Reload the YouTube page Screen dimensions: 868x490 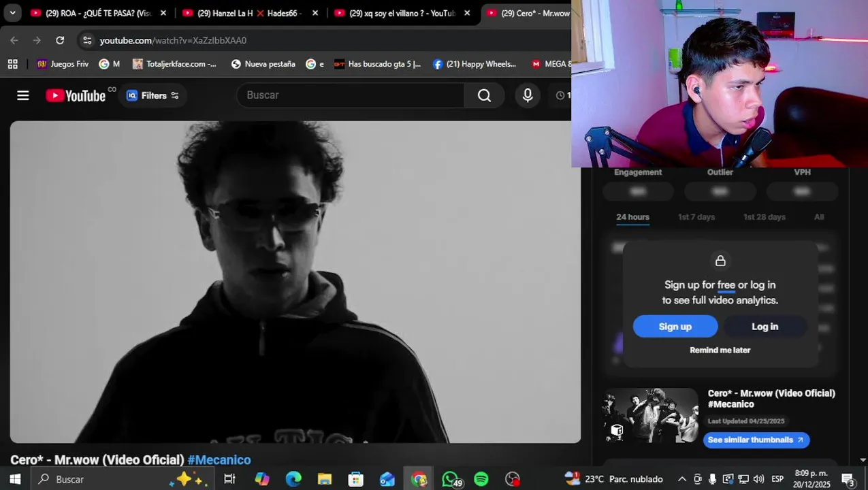tap(60, 40)
